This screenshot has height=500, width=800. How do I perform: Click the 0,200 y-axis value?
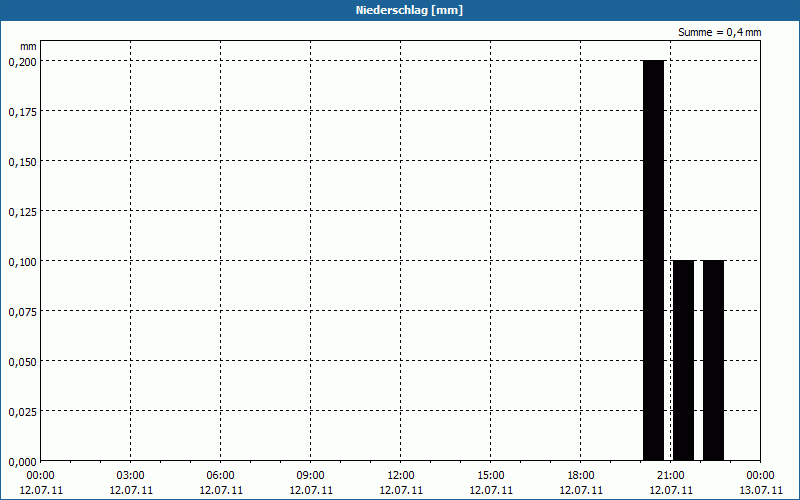(x=22, y=61)
